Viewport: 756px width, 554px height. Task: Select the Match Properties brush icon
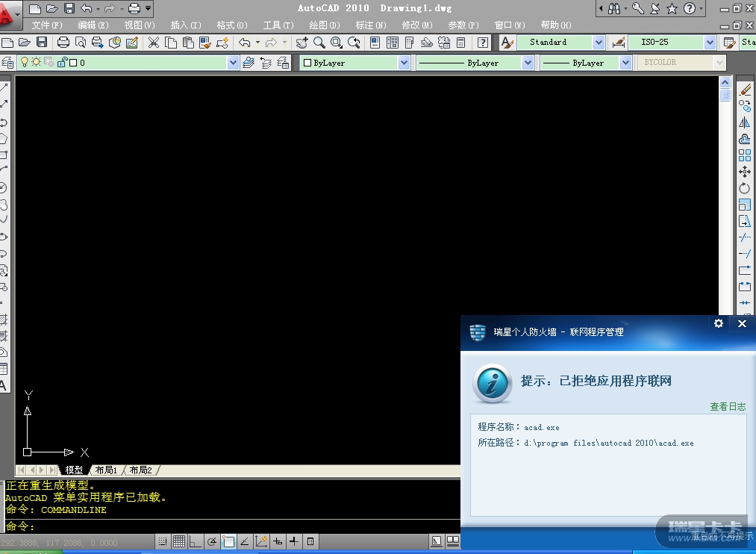205,43
